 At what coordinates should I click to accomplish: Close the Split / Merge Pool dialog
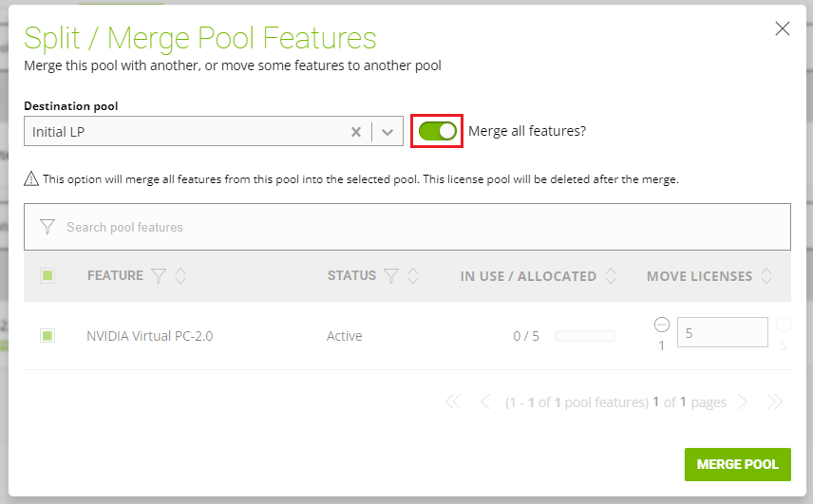click(783, 28)
